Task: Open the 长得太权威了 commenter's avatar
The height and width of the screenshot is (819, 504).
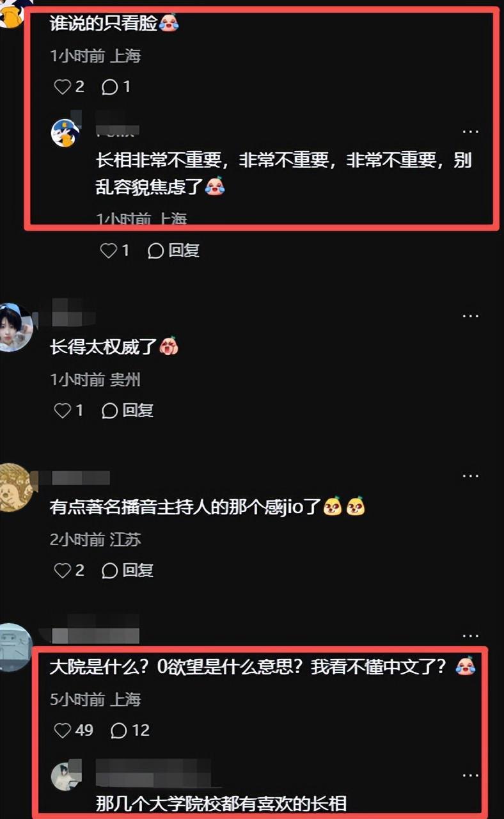Action: coord(14,328)
